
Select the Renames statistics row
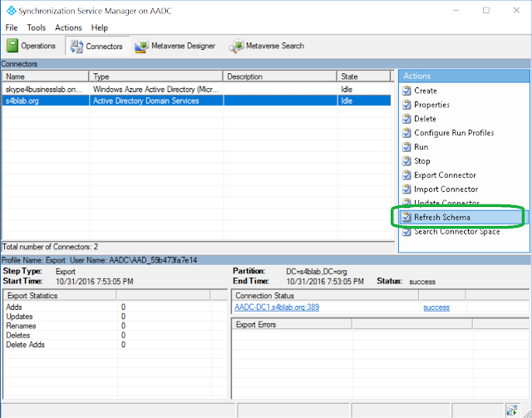coord(115,326)
